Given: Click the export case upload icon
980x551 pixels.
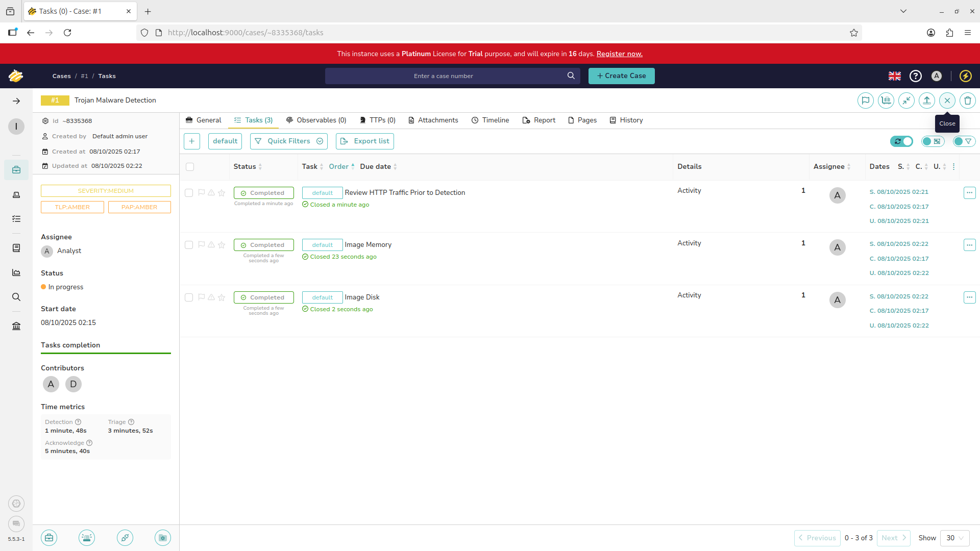Looking at the screenshot, I should 926,101.
